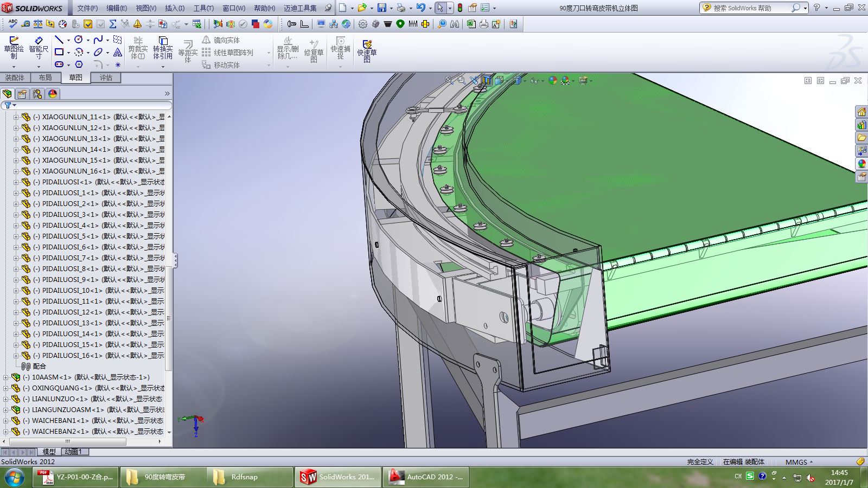Open the 90度转弯皮带 folder on the taskbar
This screenshot has width=868, height=488.
(164, 477)
